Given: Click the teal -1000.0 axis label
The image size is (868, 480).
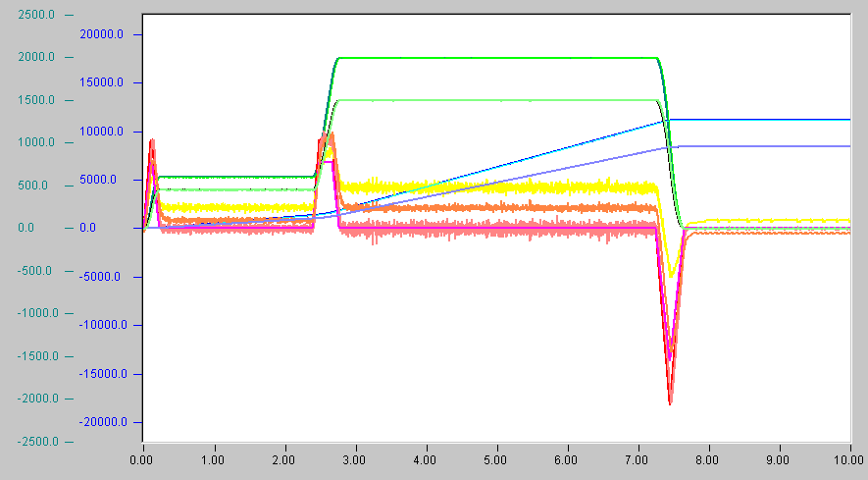Looking at the screenshot, I should click(37, 313).
